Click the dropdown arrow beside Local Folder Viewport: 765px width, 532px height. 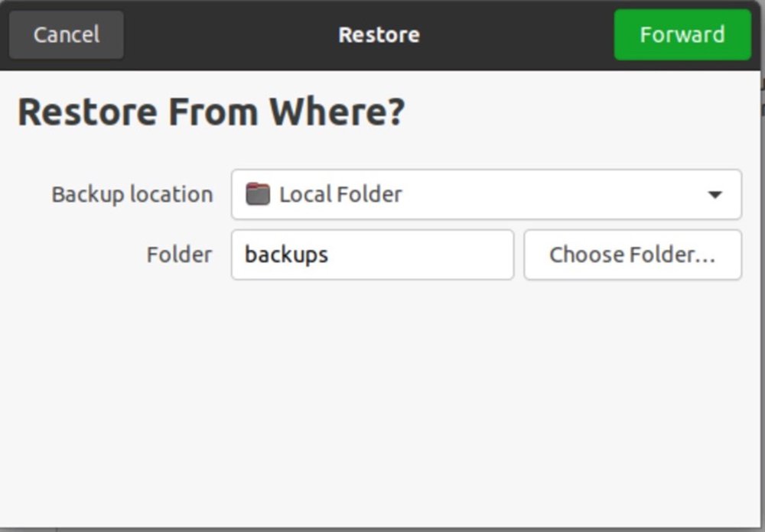point(715,195)
